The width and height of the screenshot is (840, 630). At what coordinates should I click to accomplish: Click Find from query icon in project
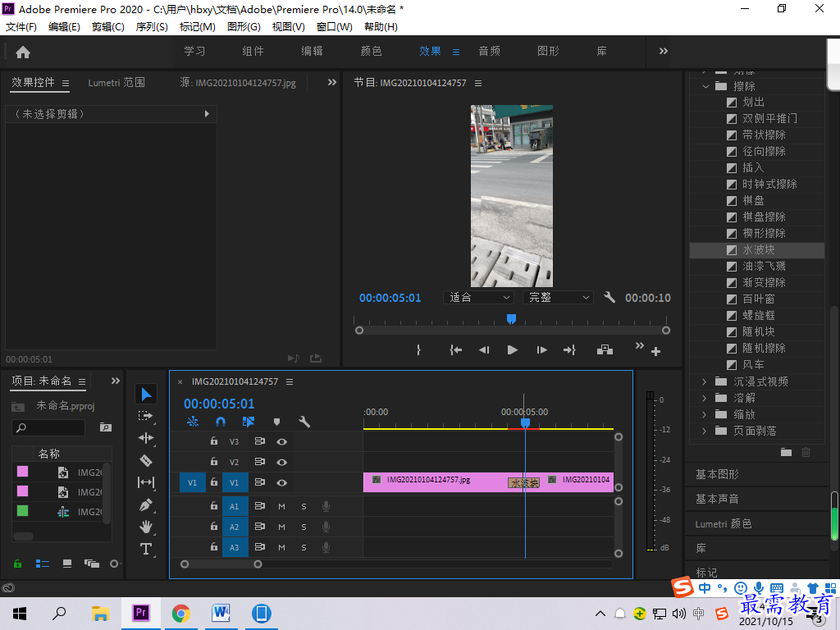106,427
